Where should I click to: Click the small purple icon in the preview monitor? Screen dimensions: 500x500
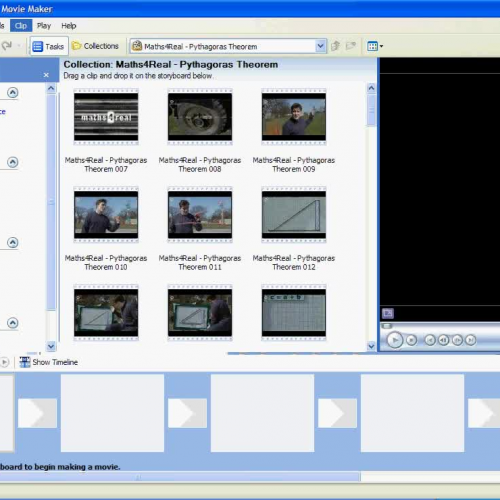click(x=388, y=313)
